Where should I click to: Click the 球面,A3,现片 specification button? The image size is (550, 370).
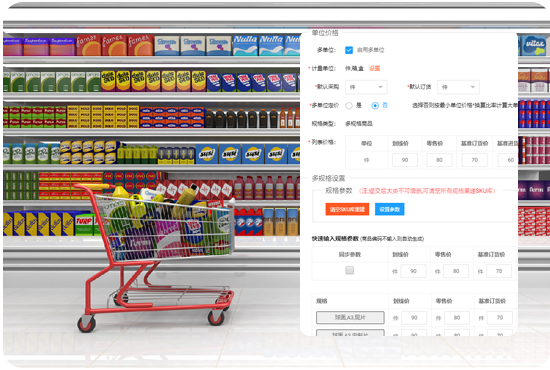[x=350, y=317]
